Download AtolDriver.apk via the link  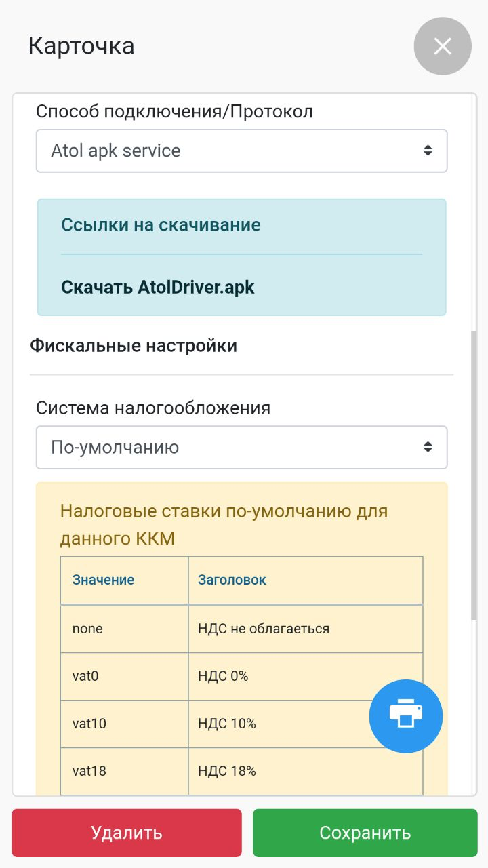coord(158,287)
